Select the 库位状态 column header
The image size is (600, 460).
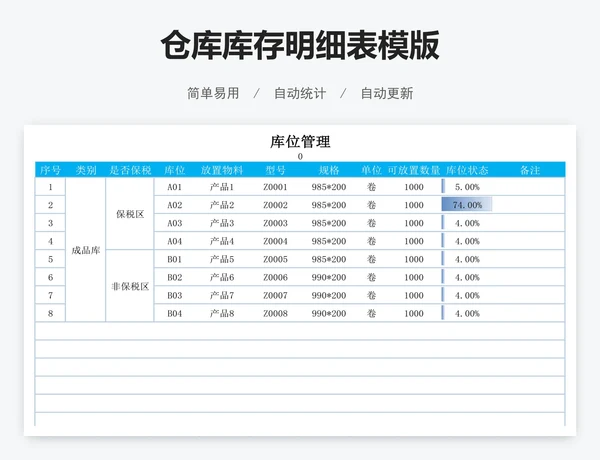467,170
